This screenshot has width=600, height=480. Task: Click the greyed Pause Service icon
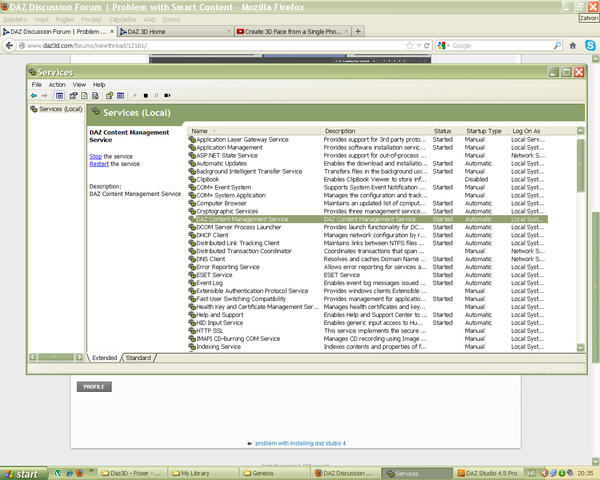click(157, 96)
